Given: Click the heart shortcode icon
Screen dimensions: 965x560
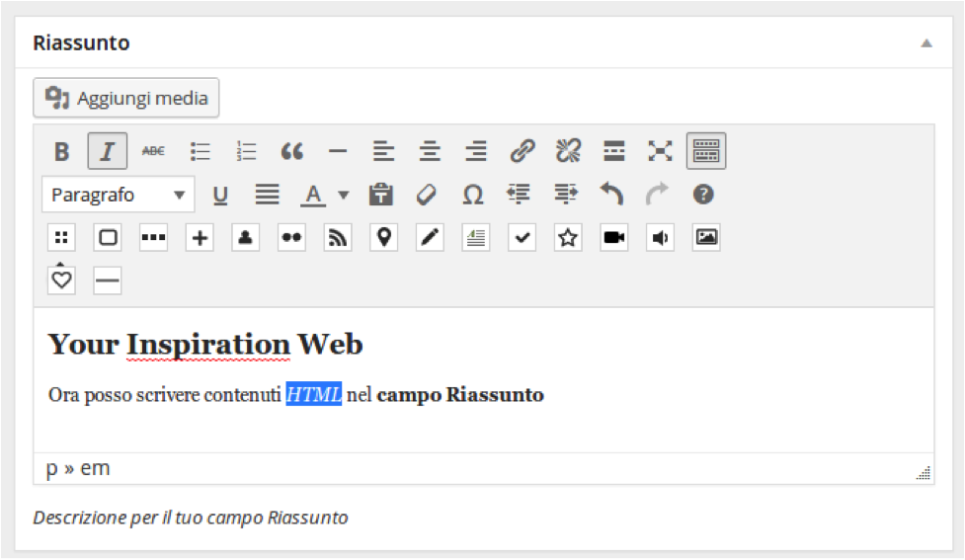Looking at the screenshot, I should (x=61, y=280).
